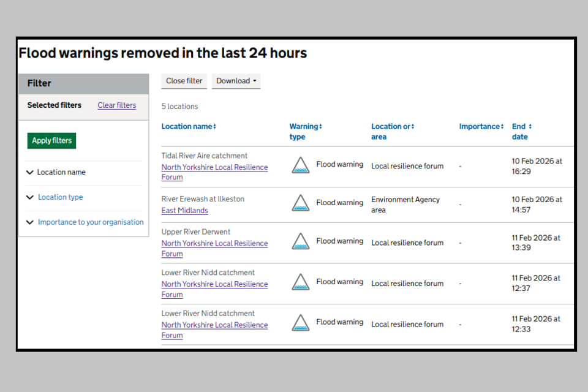Expand the Location type filter section
588x392 pixels.
[x=60, y=197]
